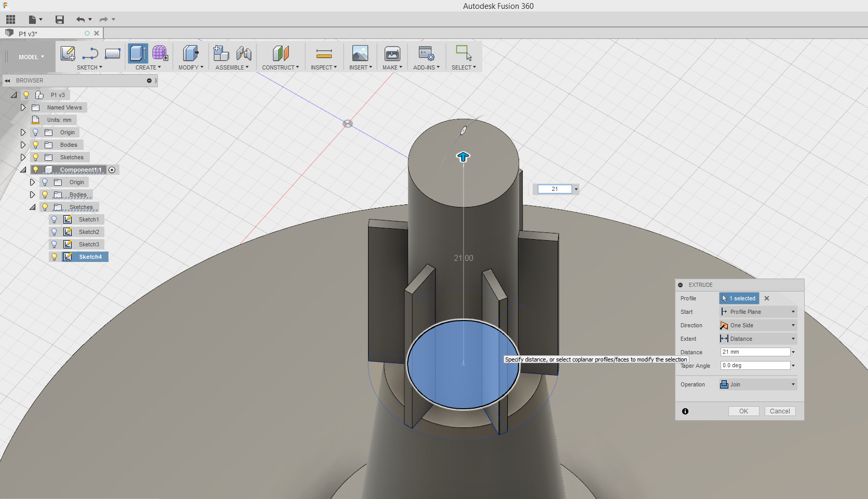Click the New Component assemble icon
868x499 pixels.
click(x=221, y=53)
